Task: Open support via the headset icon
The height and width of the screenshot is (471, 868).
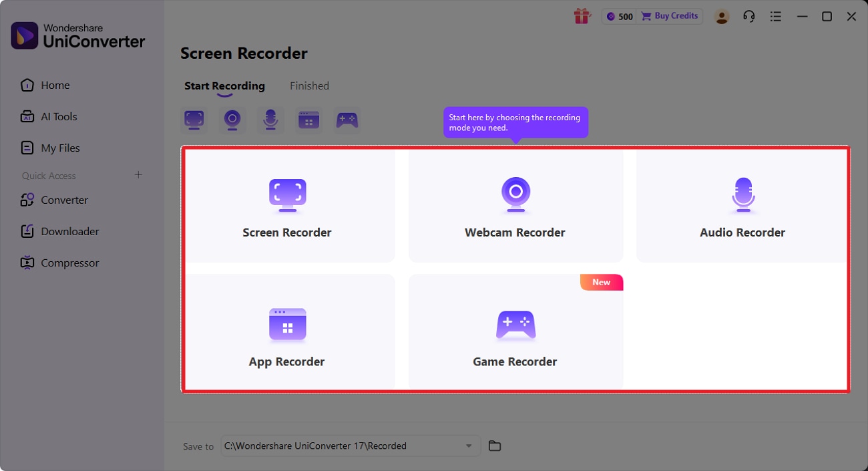Action: pos(748,15)
